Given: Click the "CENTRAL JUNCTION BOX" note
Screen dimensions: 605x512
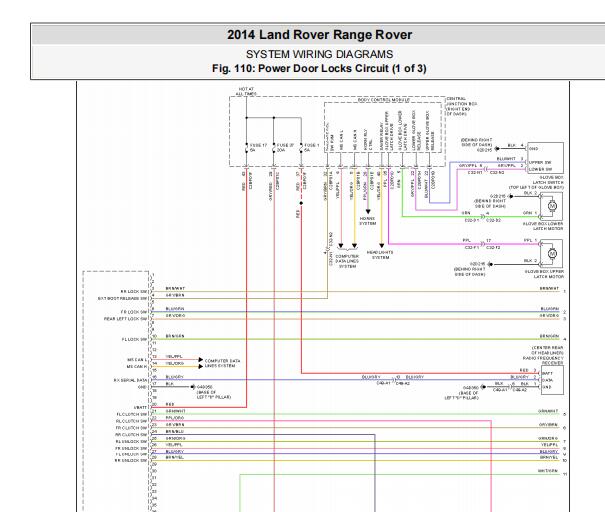Looking at the screenshot, I should (x=461, y=106).
